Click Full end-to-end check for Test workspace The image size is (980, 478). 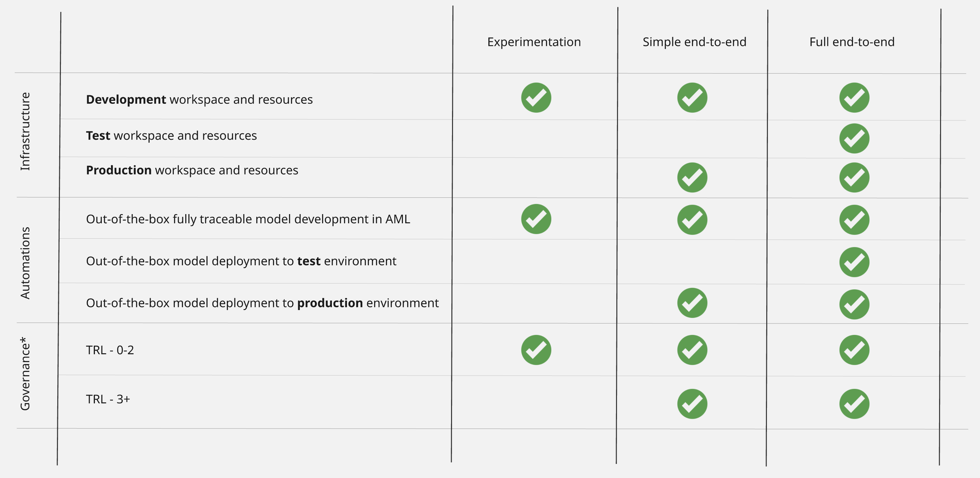pyautogui.click(x=854, y=138)
